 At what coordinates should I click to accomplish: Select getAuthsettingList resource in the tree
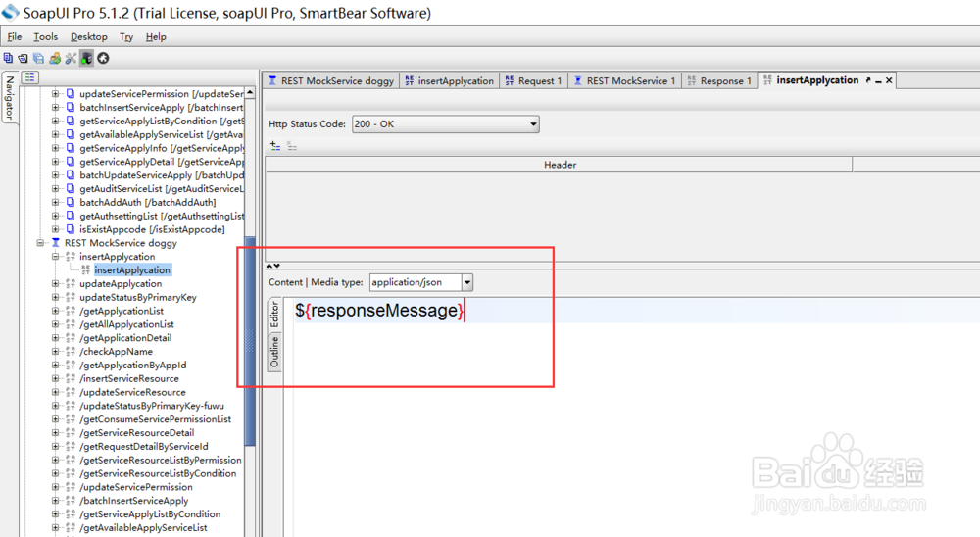162,216
